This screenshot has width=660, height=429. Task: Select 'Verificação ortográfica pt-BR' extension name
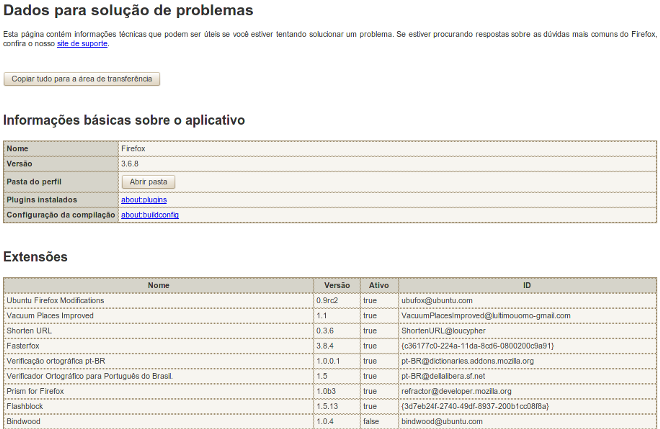pyautogui.click(x=56, y=361)
